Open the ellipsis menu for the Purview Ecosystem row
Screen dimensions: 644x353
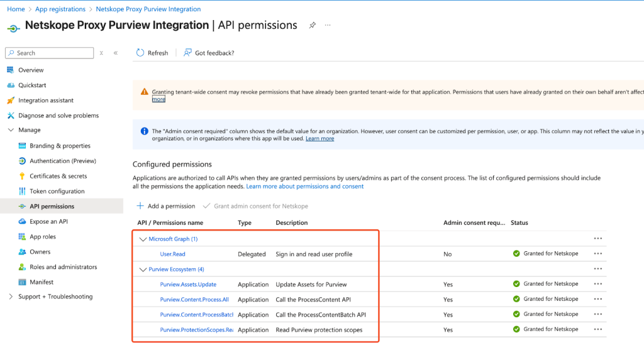pos(597,269)
